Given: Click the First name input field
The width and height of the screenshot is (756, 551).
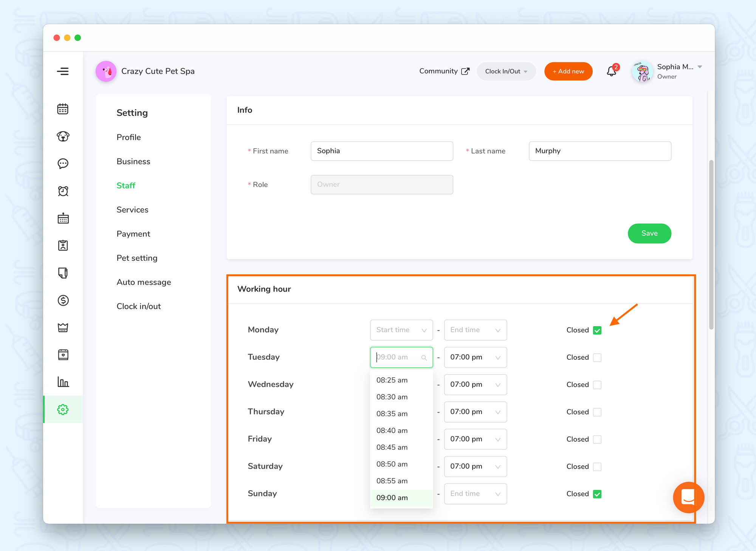Looking at the screenshot, I should pyautogui.click(x=382, y=151).
